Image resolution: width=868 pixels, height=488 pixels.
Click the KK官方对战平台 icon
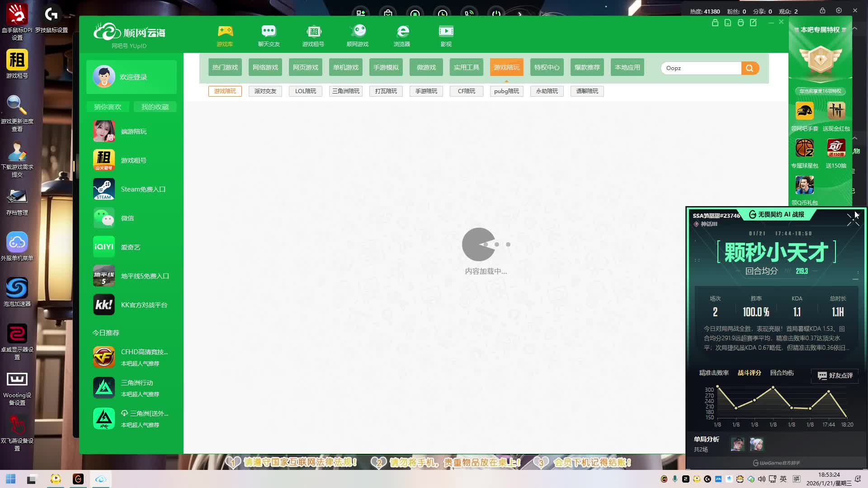[x=104, y=305]
